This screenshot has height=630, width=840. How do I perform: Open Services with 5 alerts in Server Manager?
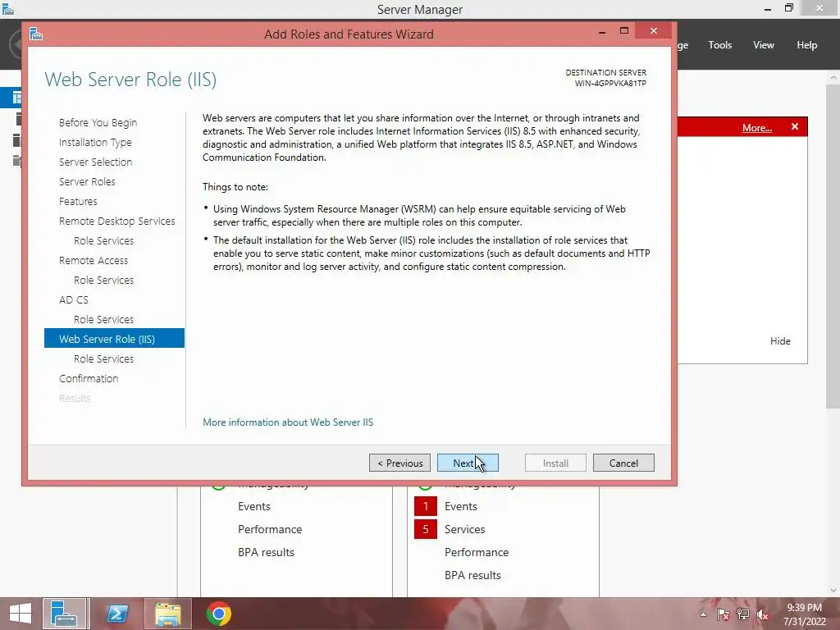click(465, 529)
